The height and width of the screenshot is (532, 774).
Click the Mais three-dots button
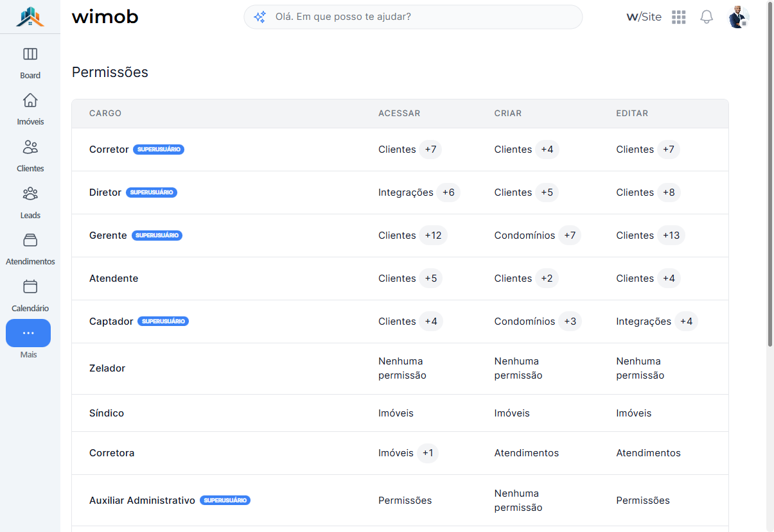coord(28,333)
